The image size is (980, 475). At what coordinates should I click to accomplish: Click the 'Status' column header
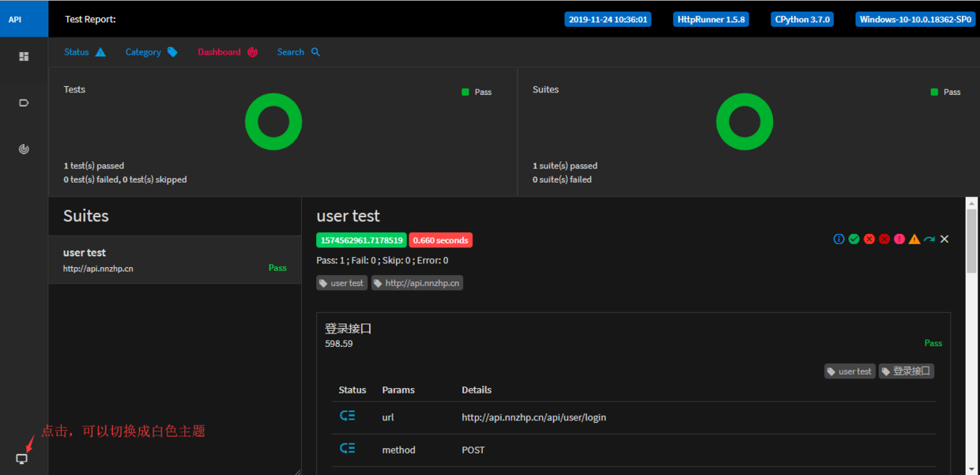coord(352,390)
